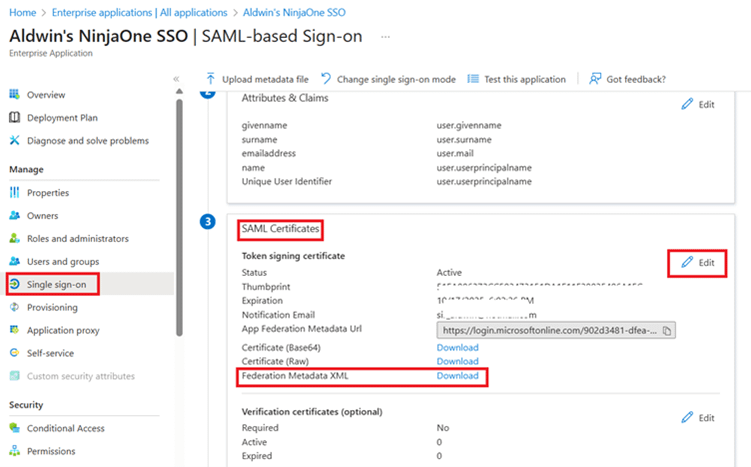Click the Self-service icon
This screenshot has height=467, width=751.
[x=14, y=353]
